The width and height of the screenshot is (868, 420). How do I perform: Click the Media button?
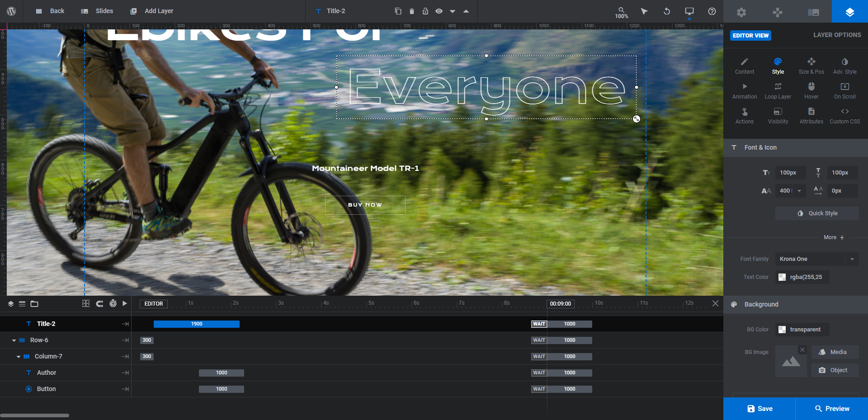[835, 352]
